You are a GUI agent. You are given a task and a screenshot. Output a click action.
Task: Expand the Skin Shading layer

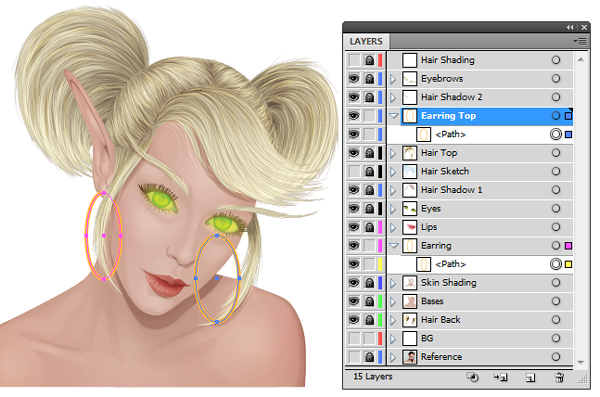pos(393,283)
